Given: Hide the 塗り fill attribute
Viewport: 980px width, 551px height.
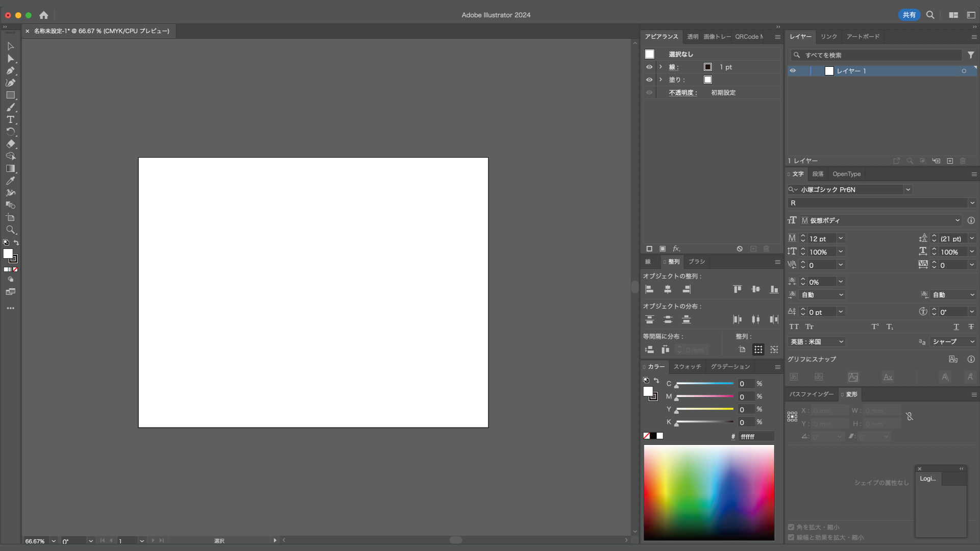Looking at the screenshot, I should tap(649, 80).
